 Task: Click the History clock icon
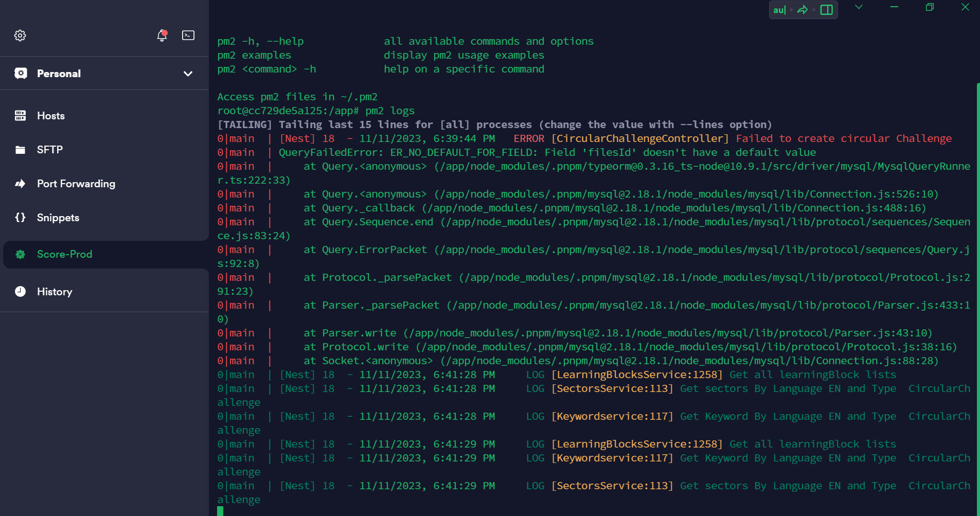[21, 292]
